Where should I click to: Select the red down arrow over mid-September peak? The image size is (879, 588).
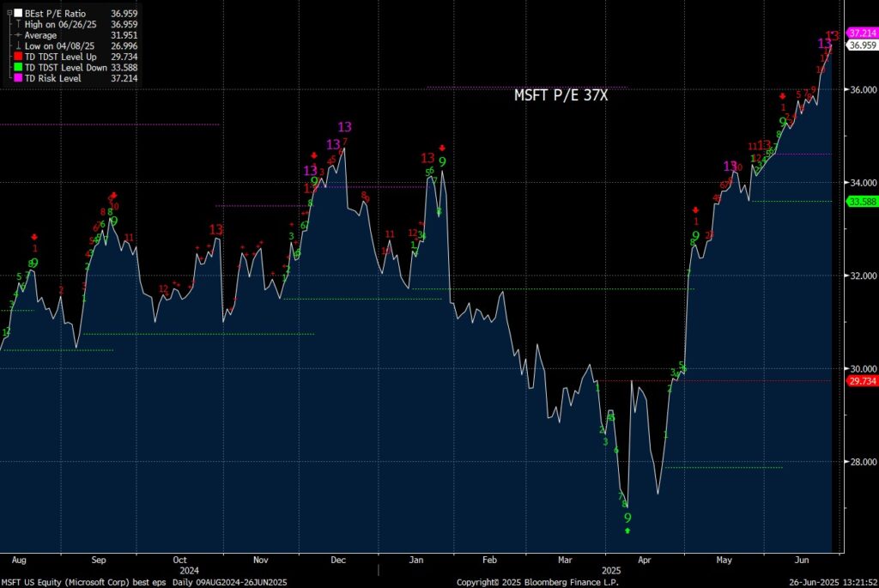point(114,196)
